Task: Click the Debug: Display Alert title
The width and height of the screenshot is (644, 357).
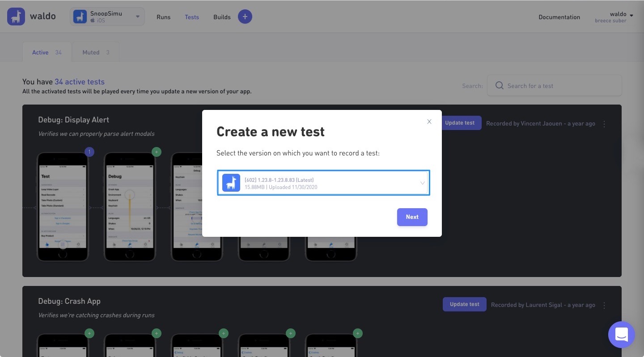Action: pyautogui.click(x=74, y=120)
